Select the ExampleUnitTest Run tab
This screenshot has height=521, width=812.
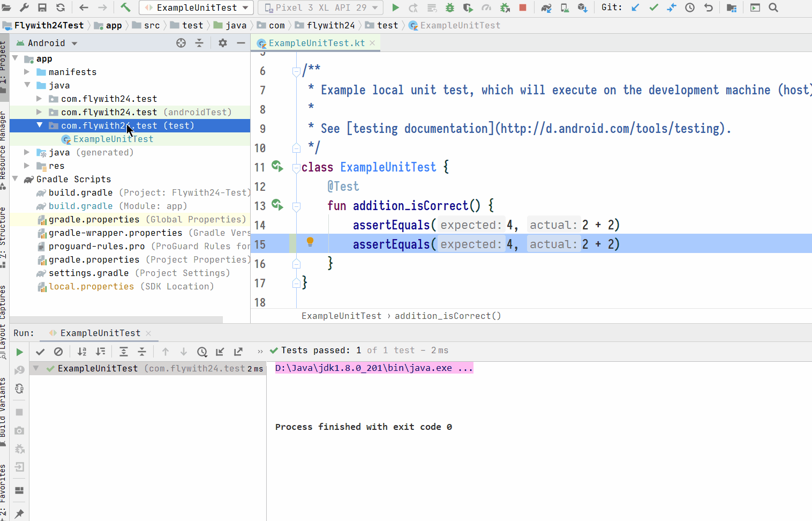[x=100, y=333]
